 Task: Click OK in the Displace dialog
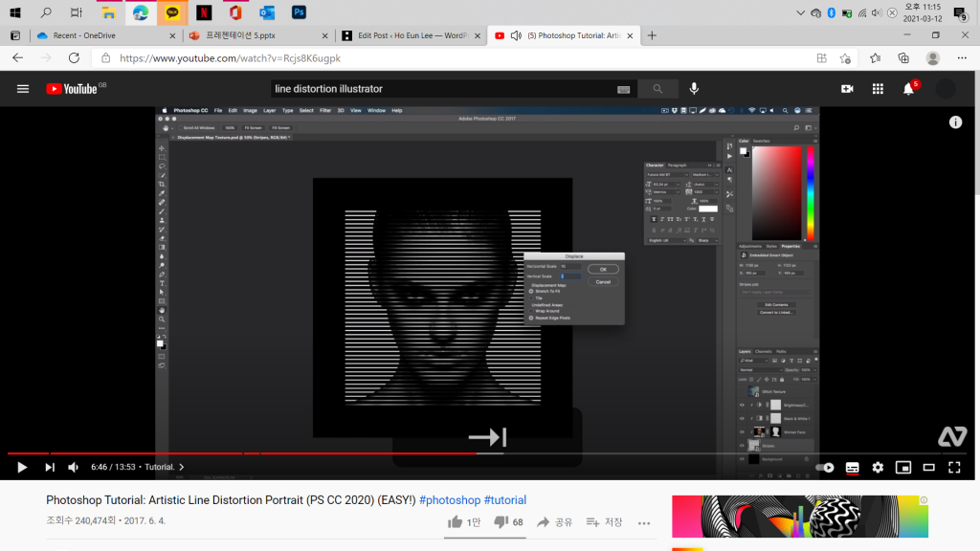pos(603,269)
